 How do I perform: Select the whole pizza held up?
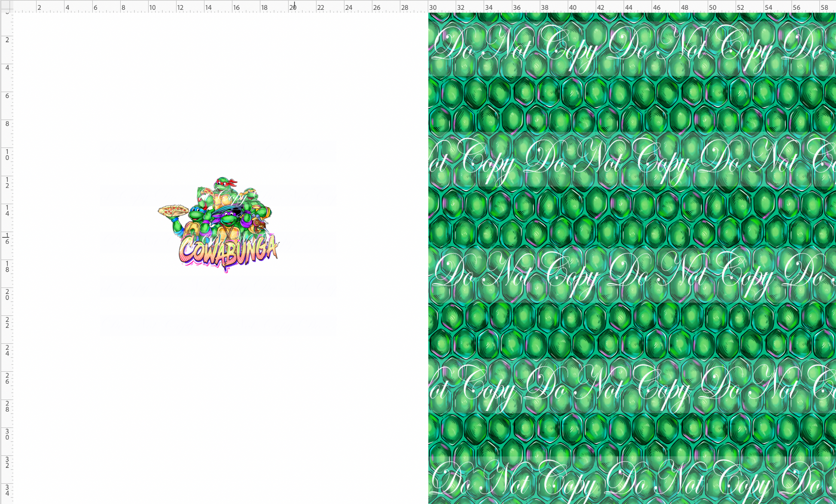tap(174, 211)
